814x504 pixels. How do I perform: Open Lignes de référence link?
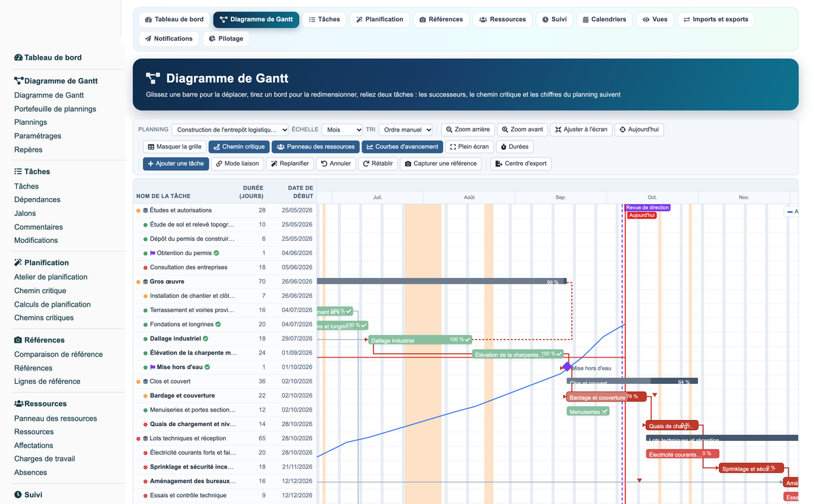point(47,381)
